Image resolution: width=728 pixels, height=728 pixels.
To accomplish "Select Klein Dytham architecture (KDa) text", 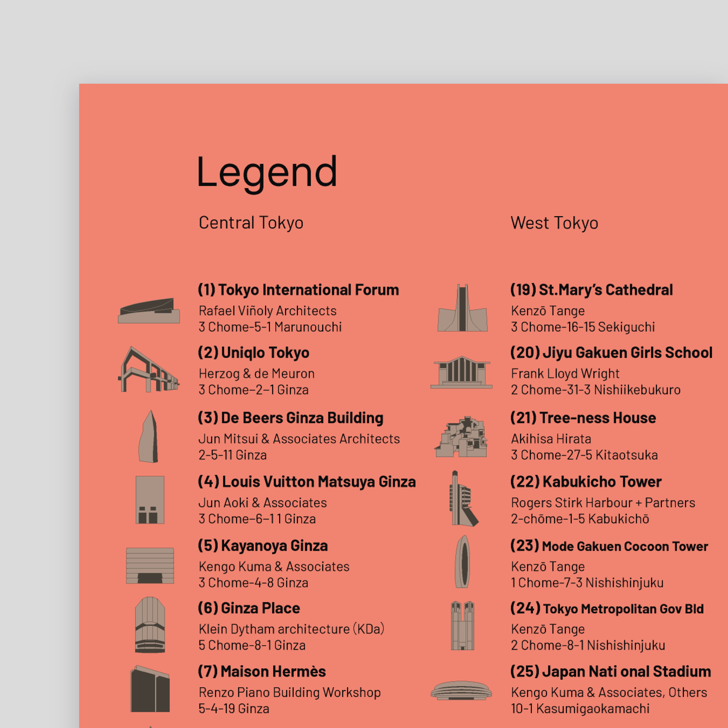I will click(x=291, y=629).
